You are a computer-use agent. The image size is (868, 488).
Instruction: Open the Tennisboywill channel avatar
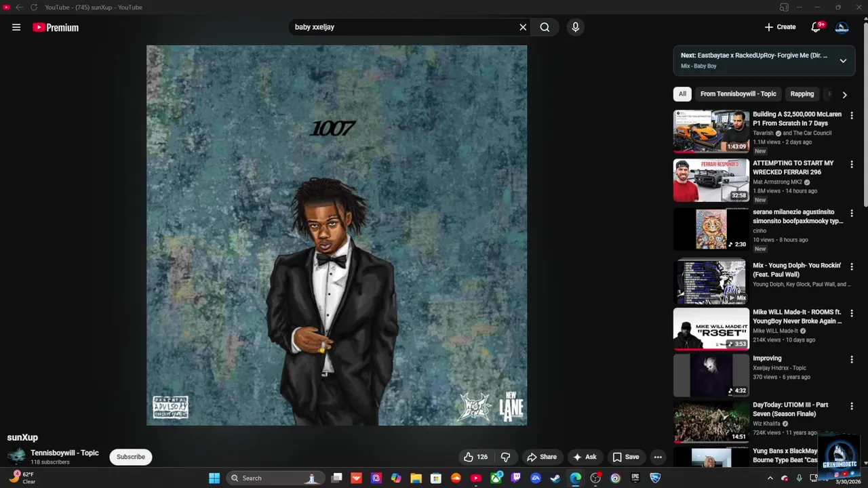[16, 456]
